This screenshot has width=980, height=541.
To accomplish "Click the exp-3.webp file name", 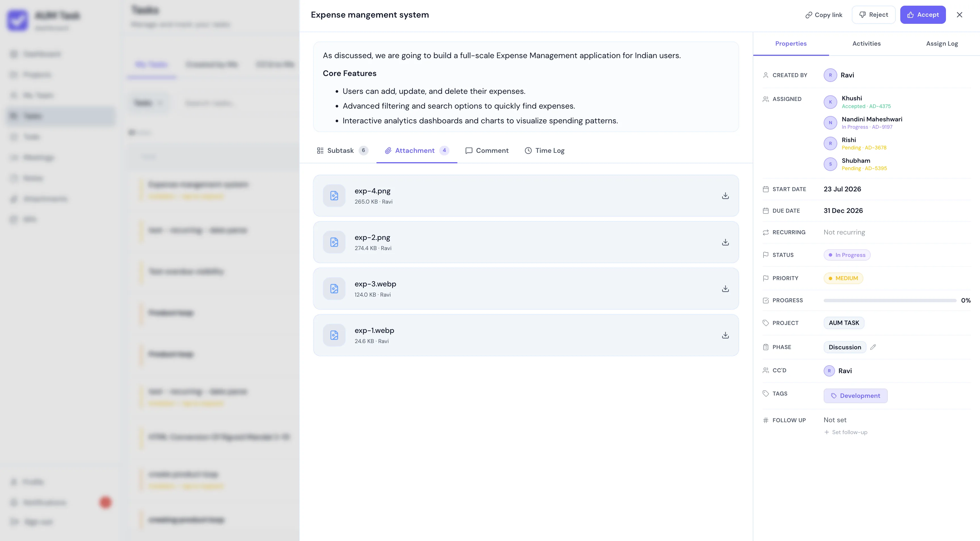I will point(375,284).
